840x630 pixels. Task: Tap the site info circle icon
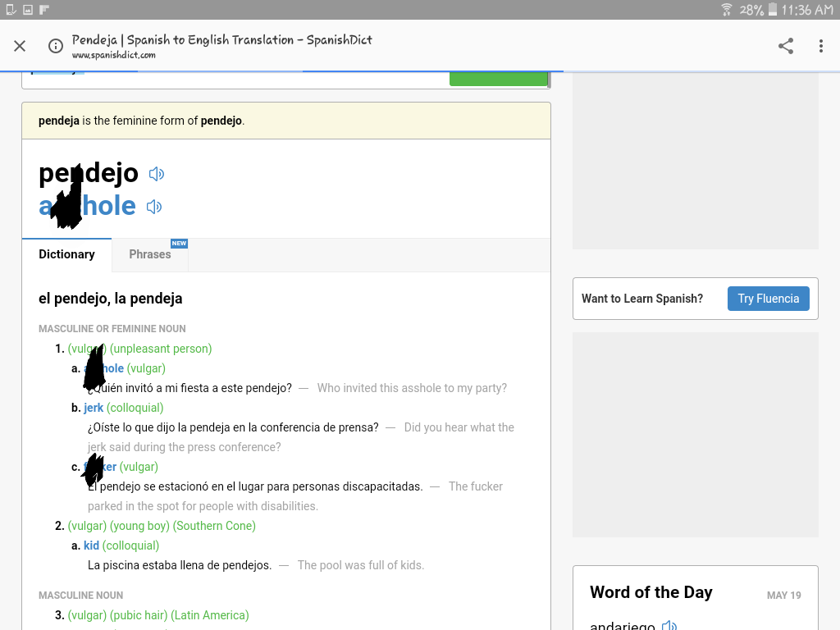coord(56,46)
